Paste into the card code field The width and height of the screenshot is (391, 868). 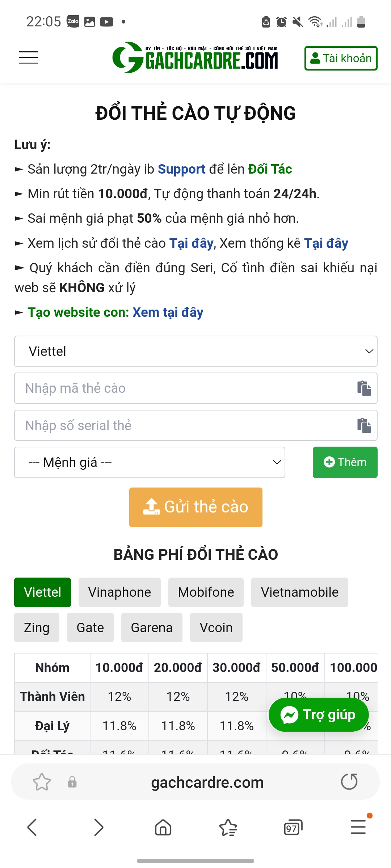tap(364, 388)
